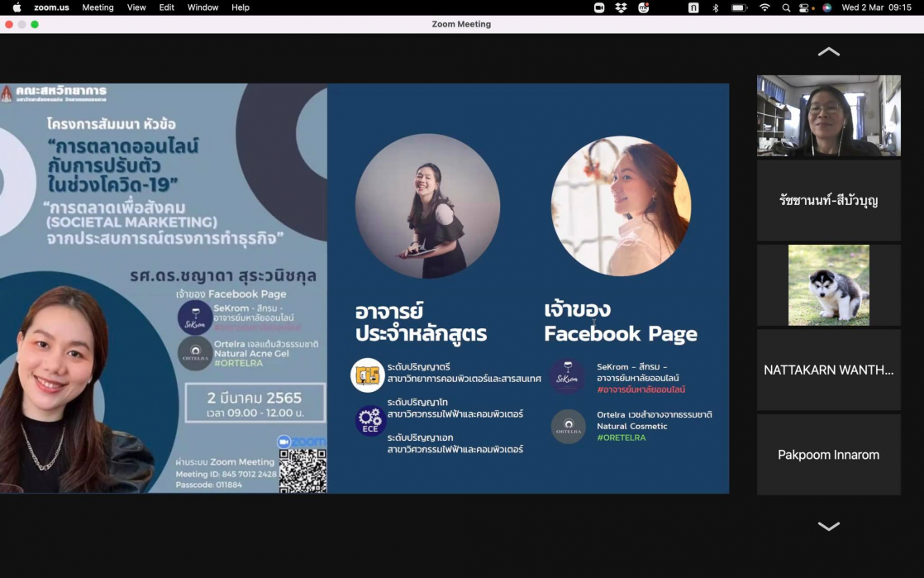Open the Help menu
The image size is (924, 578).
241,7
